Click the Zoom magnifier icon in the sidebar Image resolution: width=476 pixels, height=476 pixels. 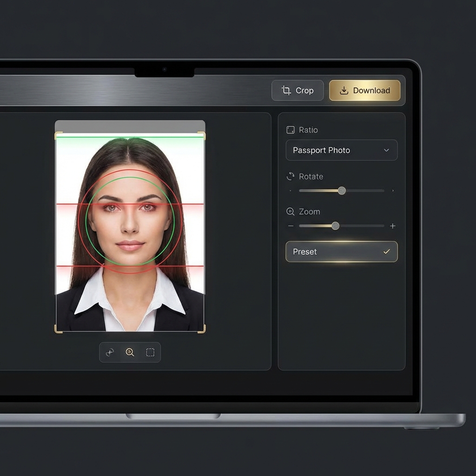coord(291,212)
